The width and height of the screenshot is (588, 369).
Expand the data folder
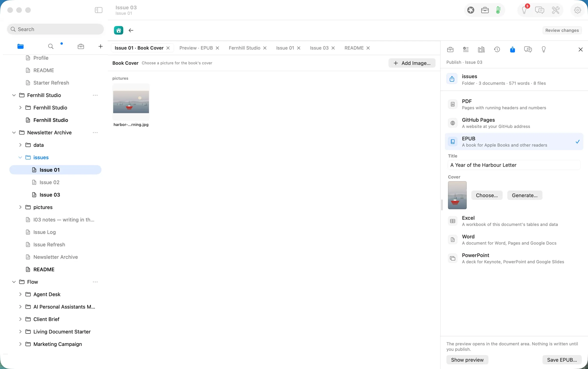[x=20, y=145]
